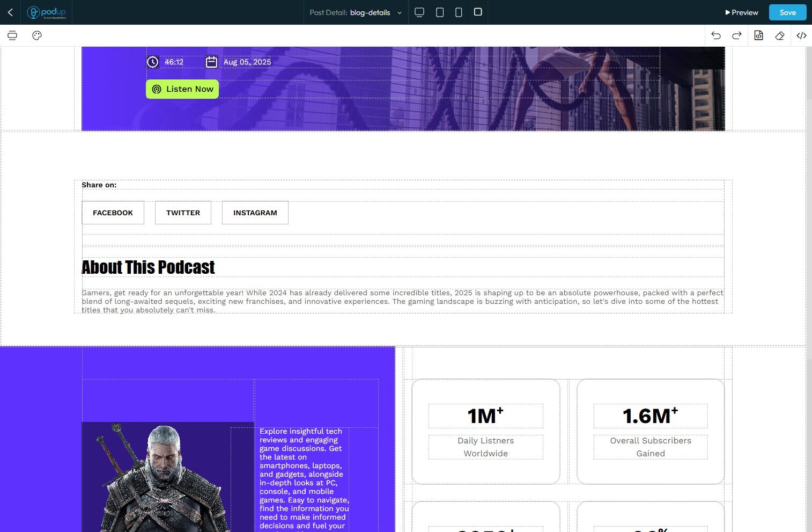Select the Witcher character image
Screen dimensions: 812x532
pos(168,477)
